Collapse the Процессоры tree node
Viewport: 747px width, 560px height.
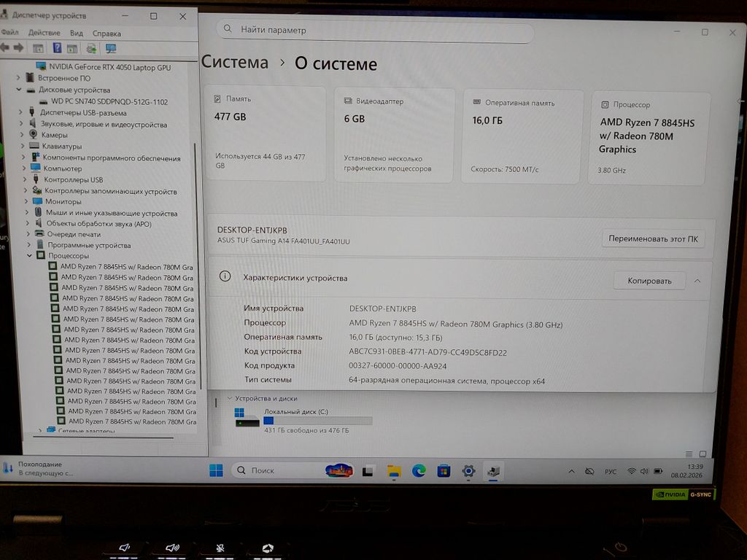(30, 256)
